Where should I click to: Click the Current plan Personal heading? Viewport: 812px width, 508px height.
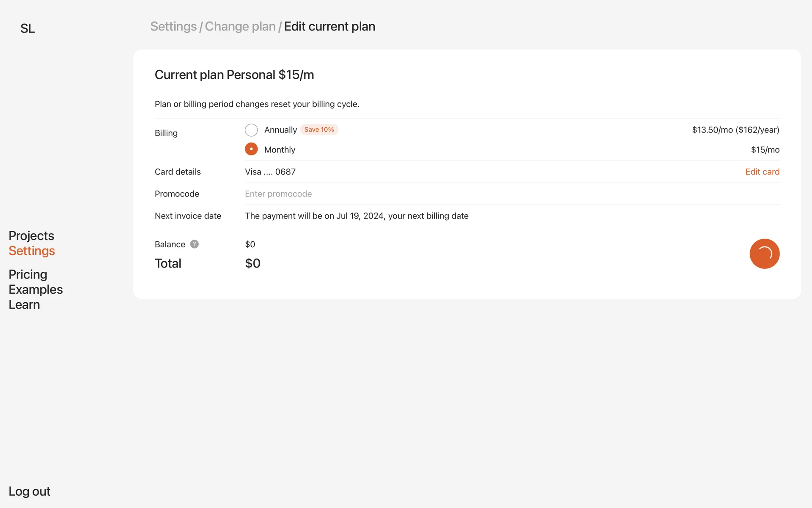pos(234,75)
